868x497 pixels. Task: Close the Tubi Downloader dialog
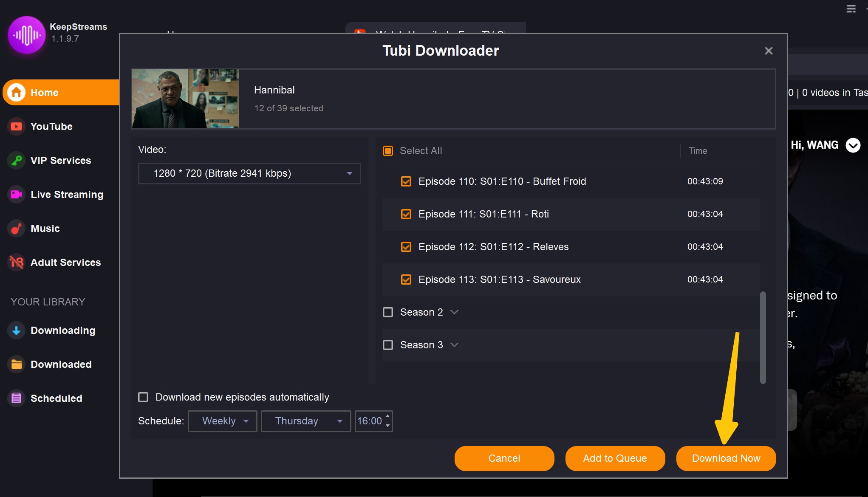(769, 51)
